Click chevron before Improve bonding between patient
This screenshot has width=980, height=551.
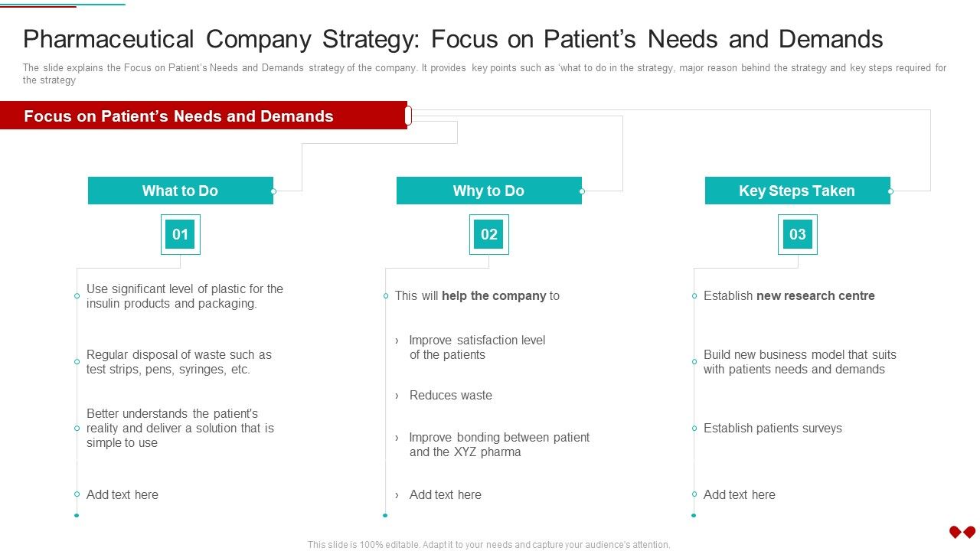pyautogui.click(x=397, y=438)
